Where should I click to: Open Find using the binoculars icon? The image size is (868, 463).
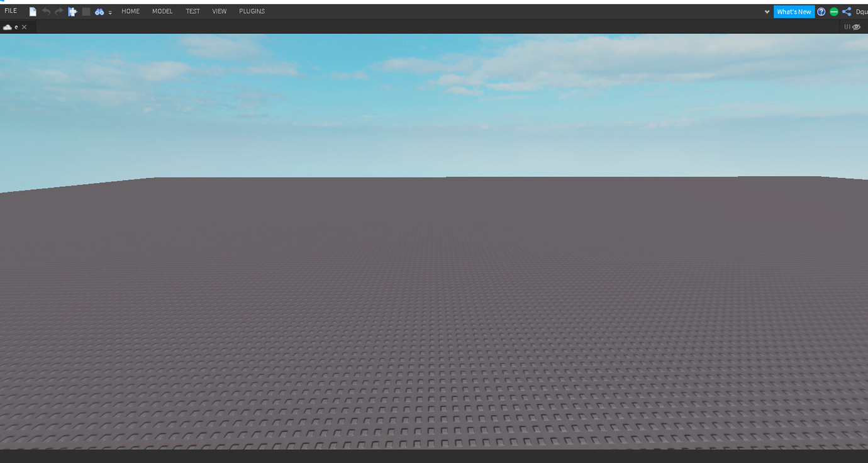[x=99, y=11]
